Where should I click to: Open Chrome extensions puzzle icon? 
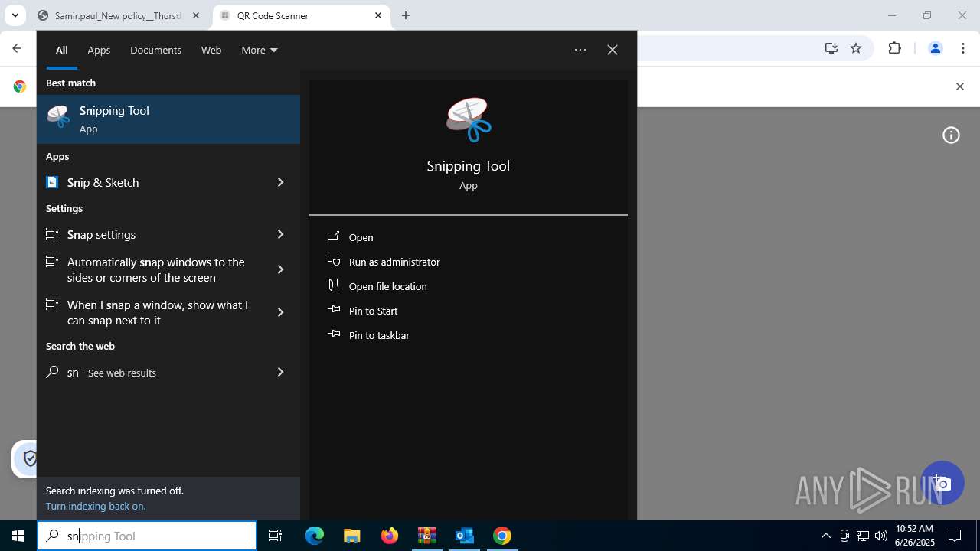(895, 48)
